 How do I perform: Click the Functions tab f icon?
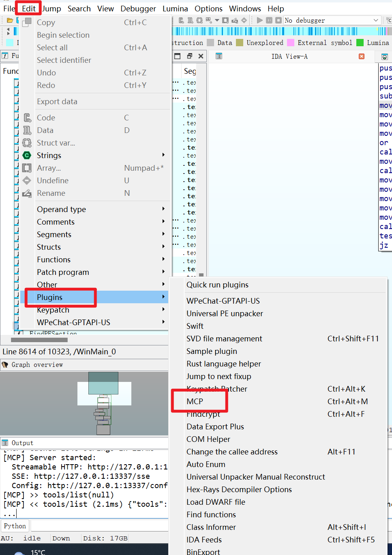pyautogui.click(x=5, y=56)
